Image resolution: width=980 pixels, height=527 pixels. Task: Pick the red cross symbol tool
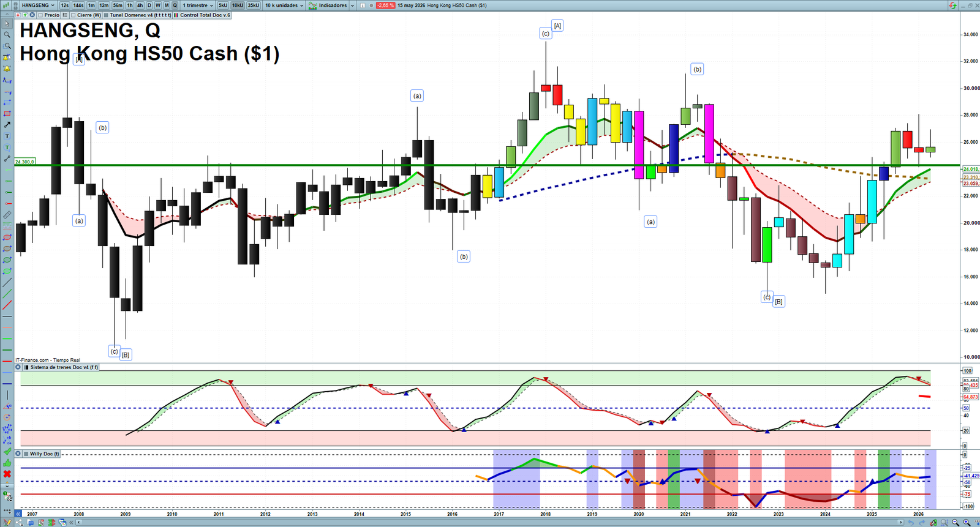click(x=7, y=474)
